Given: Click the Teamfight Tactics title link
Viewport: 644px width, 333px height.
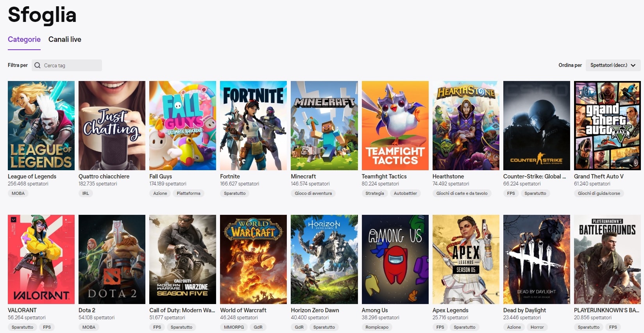Looking at the screenshot, I should (384, 176).
